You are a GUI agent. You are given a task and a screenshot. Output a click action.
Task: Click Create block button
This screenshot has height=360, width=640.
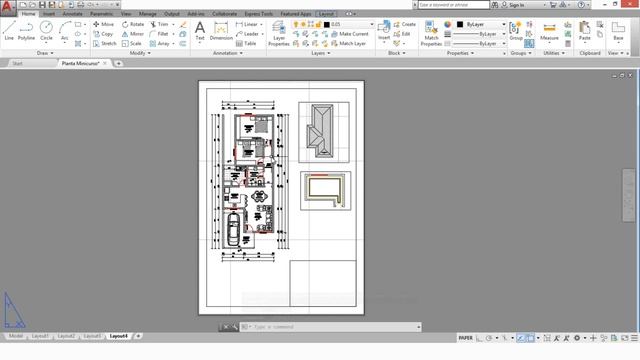pyautogui.click(x=404, y=24)
